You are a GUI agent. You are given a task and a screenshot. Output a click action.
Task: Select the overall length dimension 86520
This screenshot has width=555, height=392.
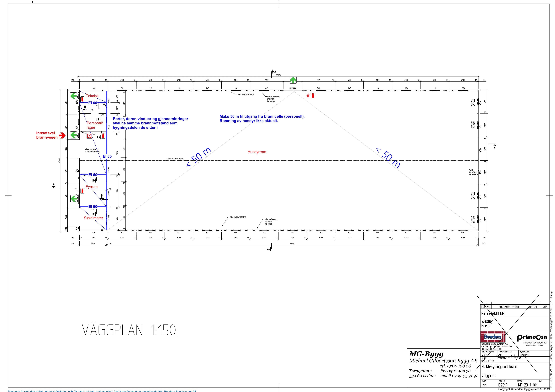(x=278, y=75)
